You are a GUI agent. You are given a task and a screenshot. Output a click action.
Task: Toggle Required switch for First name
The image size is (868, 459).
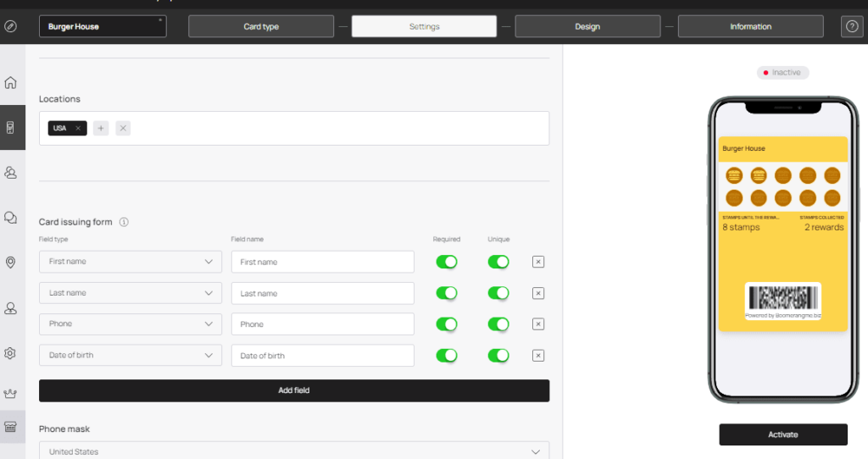[447, 263]
